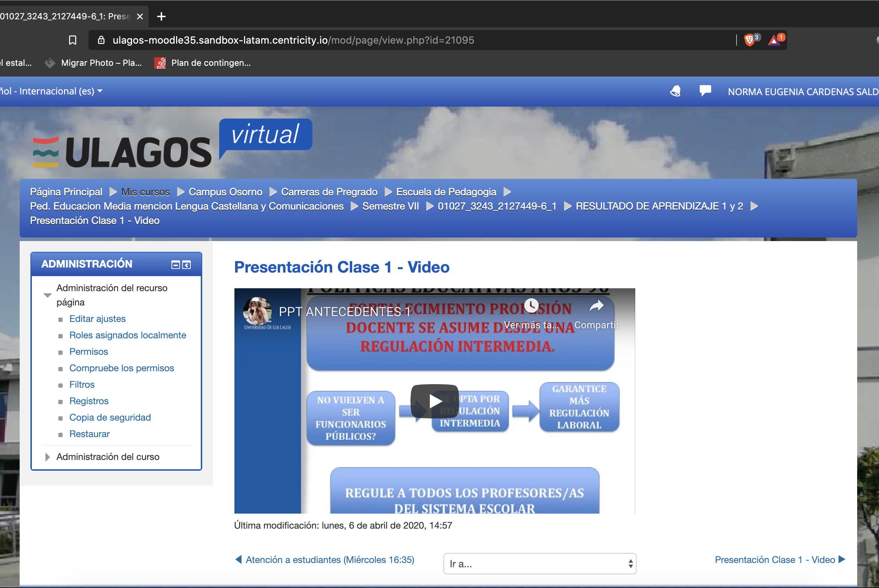This screenshot has height=588, width=879.
Task: Open Registros link
Action: click(x=89, y=401)
